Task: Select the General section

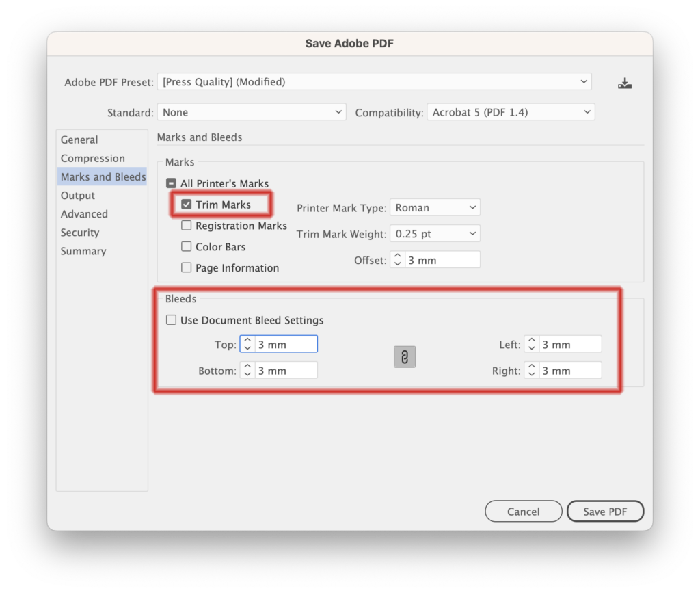Action: [x=102, y=140]
